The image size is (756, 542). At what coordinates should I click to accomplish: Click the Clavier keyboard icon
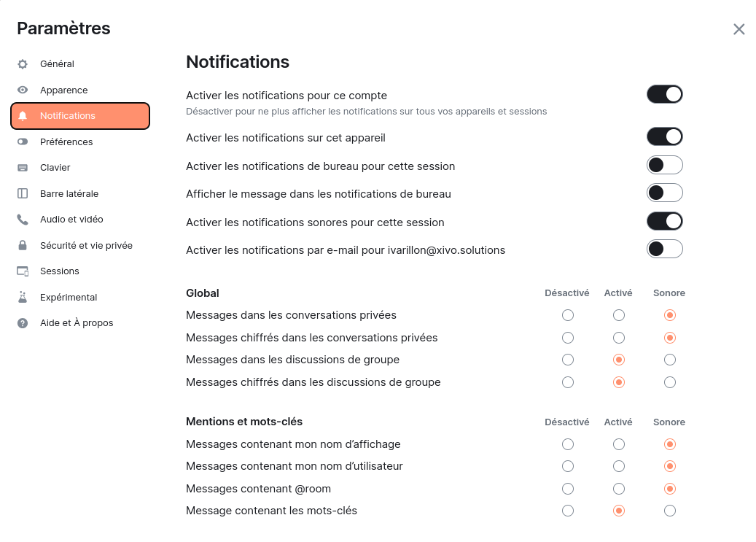[23, 168]
